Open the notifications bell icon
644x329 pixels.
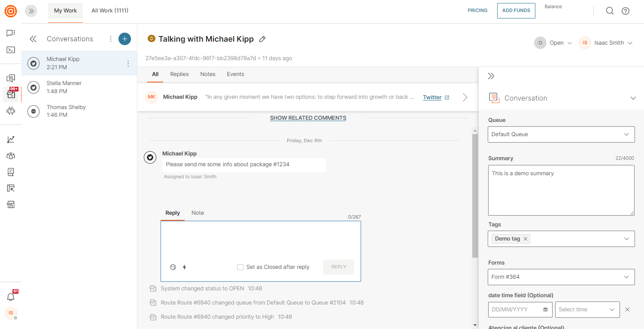point(11,297)
